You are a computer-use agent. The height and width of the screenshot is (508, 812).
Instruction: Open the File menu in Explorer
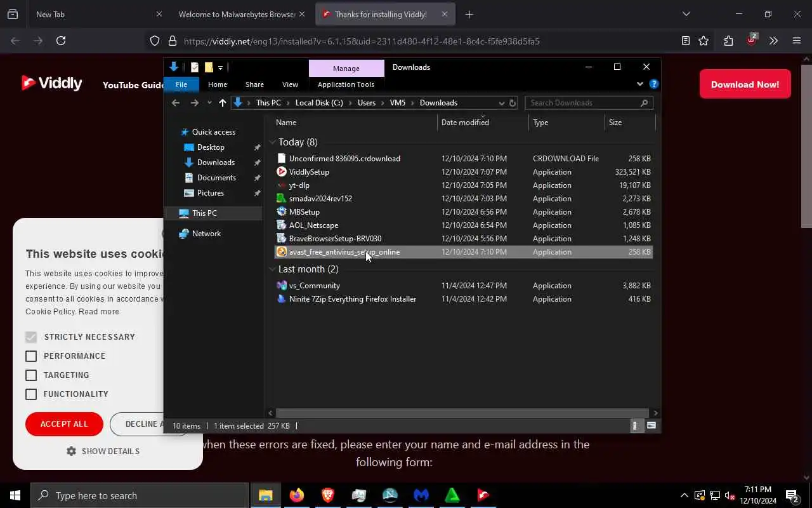(x=181, y=84)
